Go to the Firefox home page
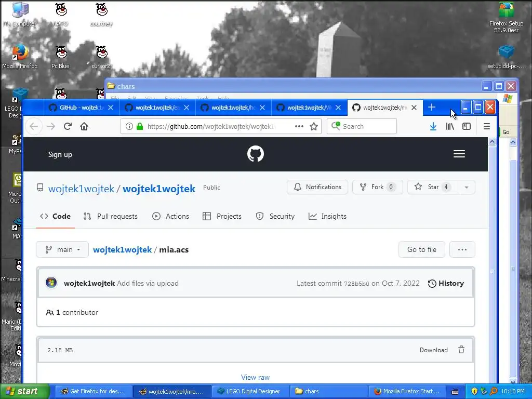Image resolution: width=532 pixels, height=399 pixels. [x=84, y=127]
